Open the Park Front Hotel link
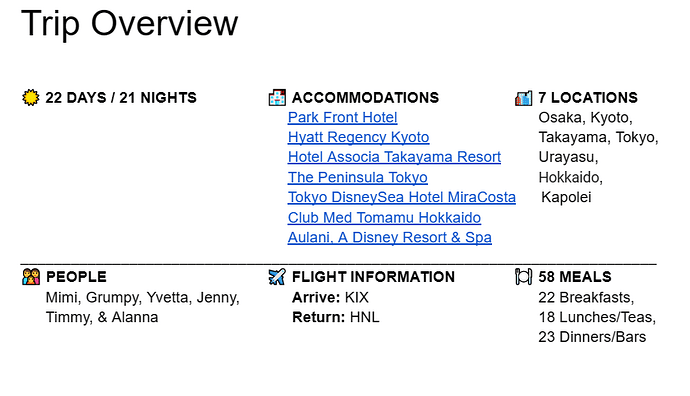690x396 pixels. 342,117
